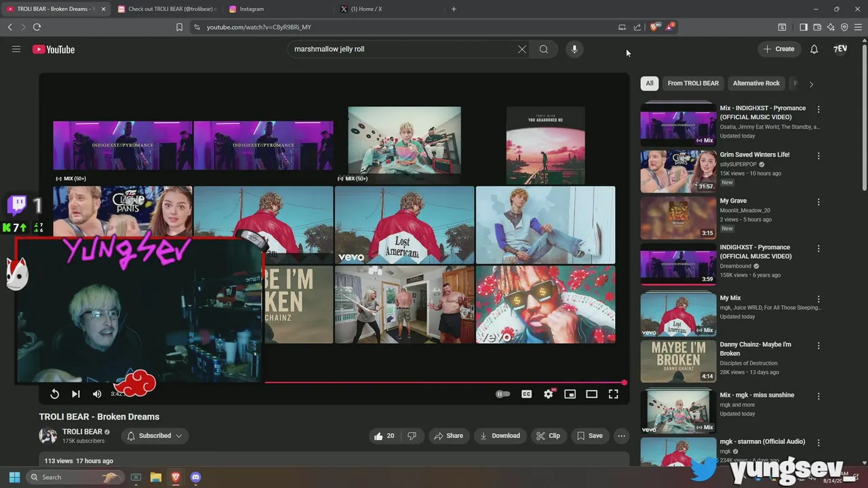
Task: Go back to the previous page
Action: (9, 27)
